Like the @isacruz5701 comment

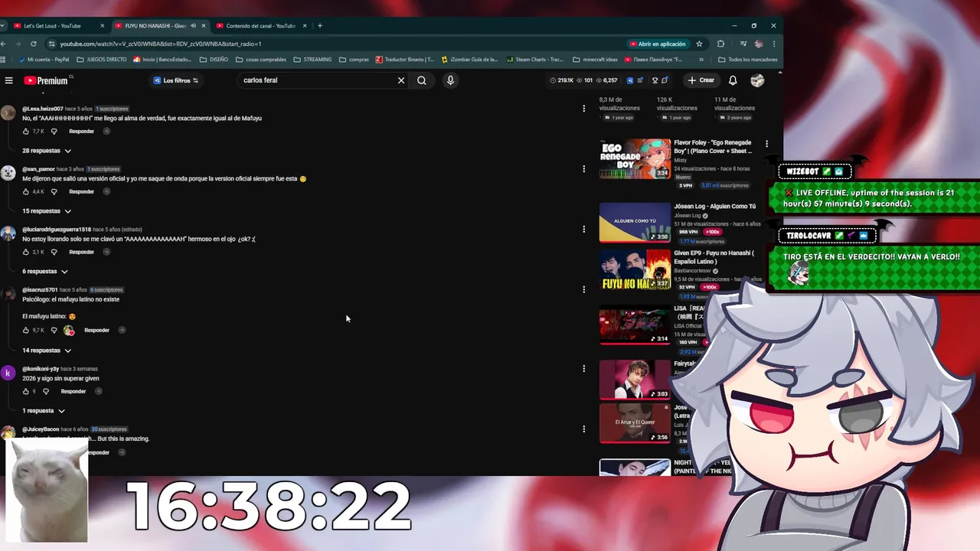(x=25, y=331)
